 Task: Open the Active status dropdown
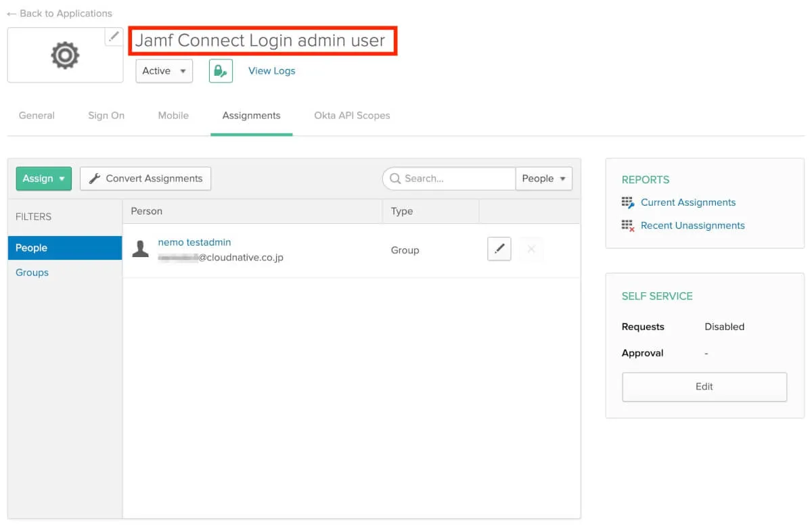pyautogui.click(x=164, y=71)
